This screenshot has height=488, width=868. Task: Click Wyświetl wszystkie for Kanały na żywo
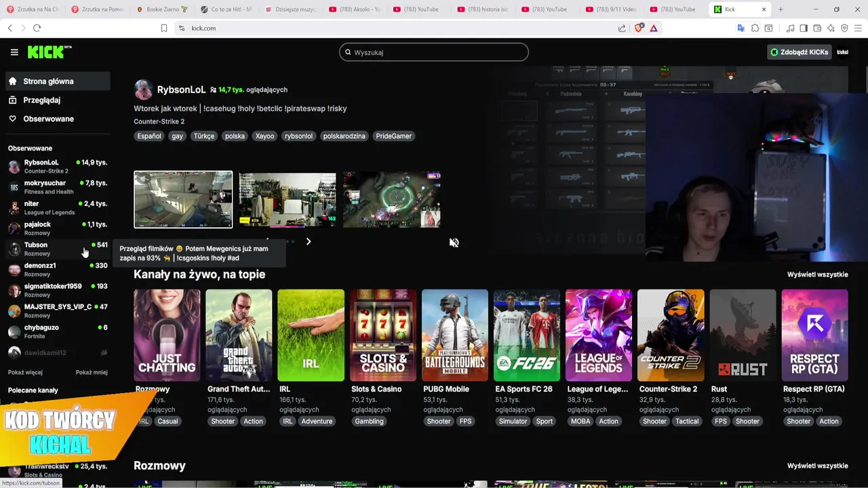click(x=817, y=274)
